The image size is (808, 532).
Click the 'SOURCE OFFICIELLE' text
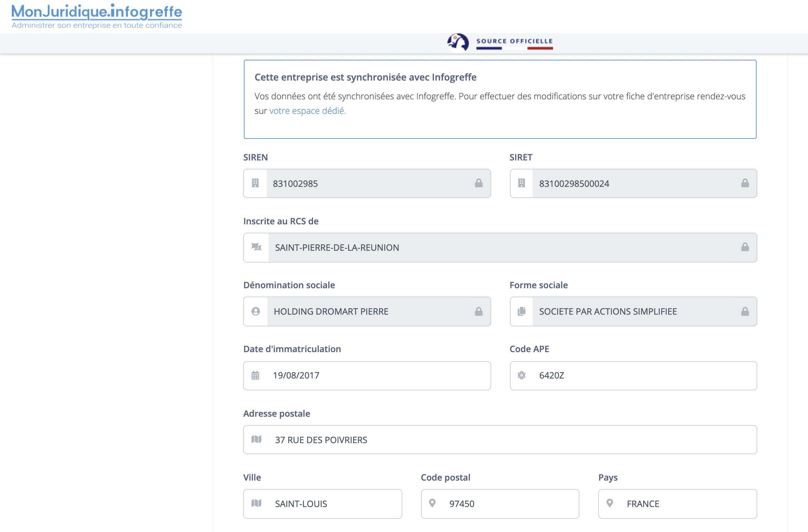click(514, 41)
